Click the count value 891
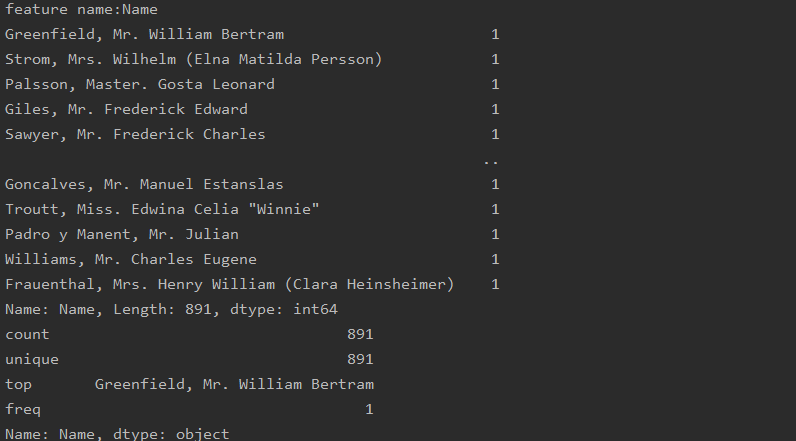The image size is (796, 441). 360,334
